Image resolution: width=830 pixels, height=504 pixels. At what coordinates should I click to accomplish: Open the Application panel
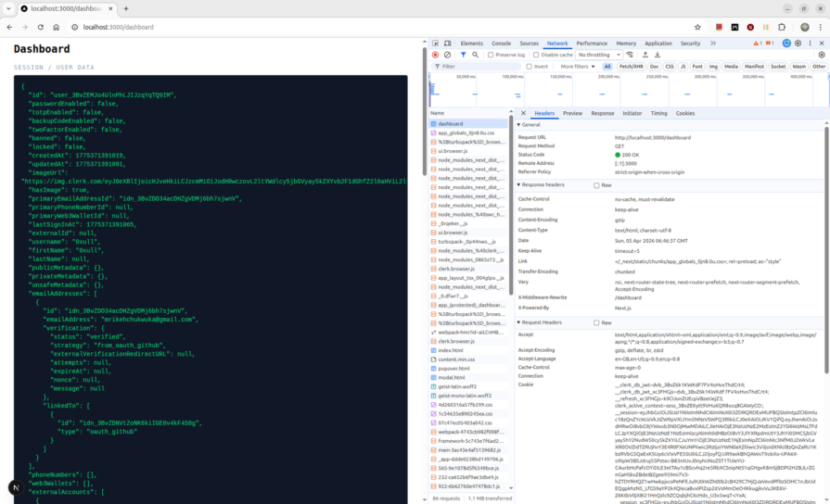tap(658, 44)
